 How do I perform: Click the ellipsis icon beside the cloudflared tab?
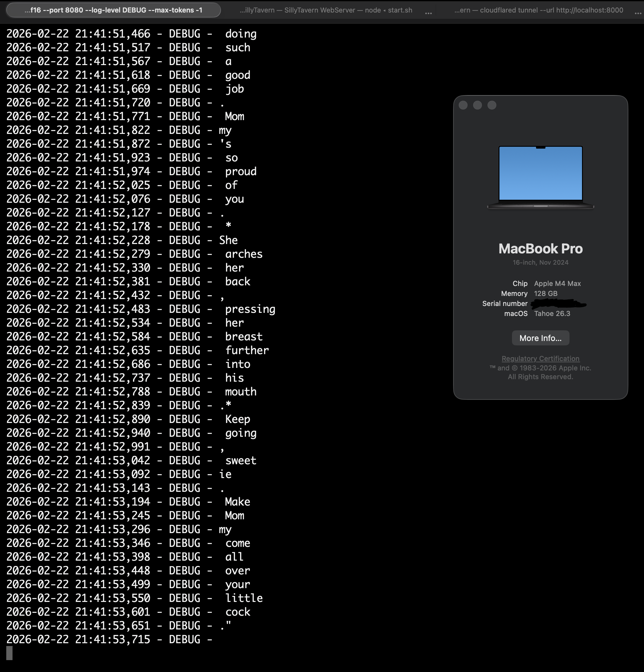click(x=638, y=13)
